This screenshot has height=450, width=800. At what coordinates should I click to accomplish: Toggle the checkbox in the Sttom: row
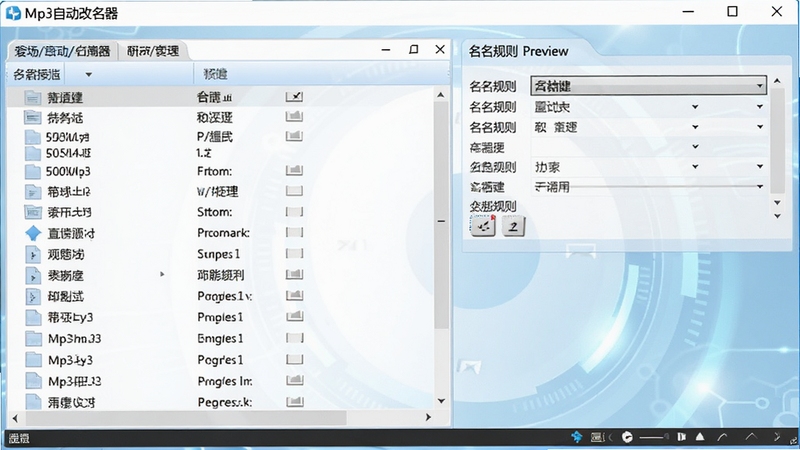pyautogui.click(x=294, y=211)
